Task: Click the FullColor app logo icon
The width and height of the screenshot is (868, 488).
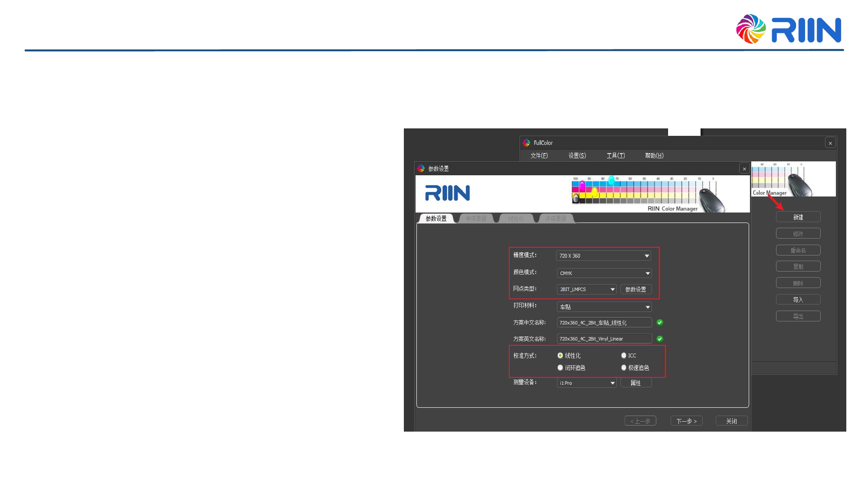Action: 527,143
